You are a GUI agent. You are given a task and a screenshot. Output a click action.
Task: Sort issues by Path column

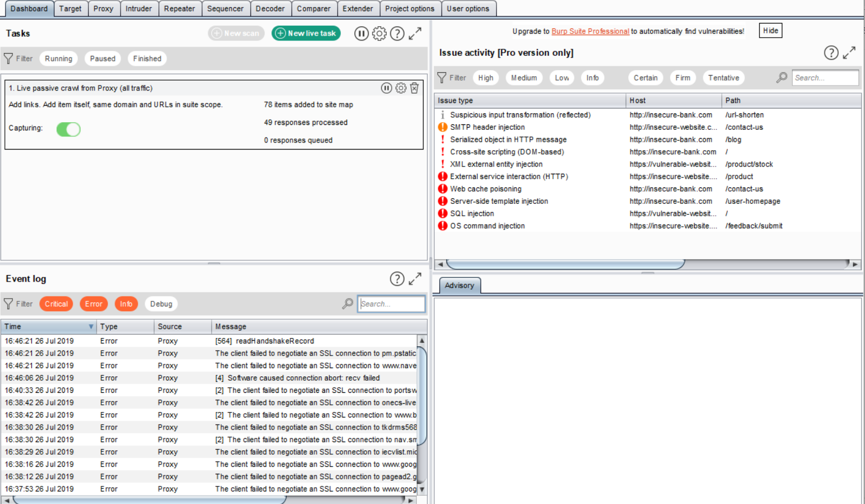(792, 100)
